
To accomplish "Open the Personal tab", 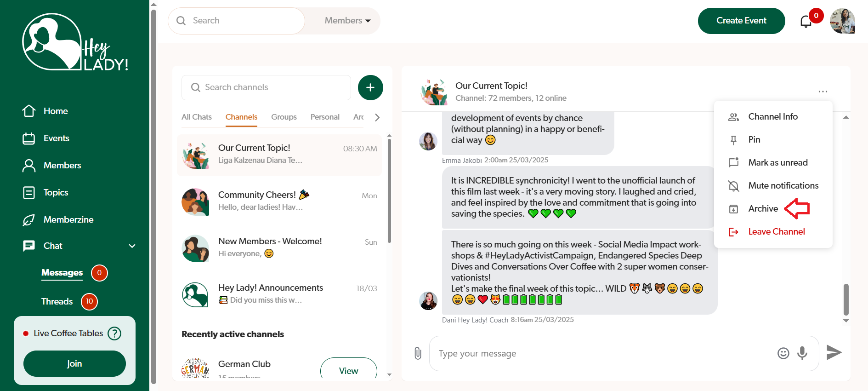I will tap(325, 117).
